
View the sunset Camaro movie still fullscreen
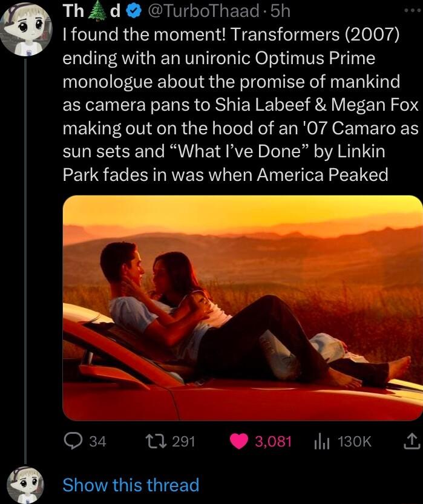pyautogui.click(x=239, y=307)
